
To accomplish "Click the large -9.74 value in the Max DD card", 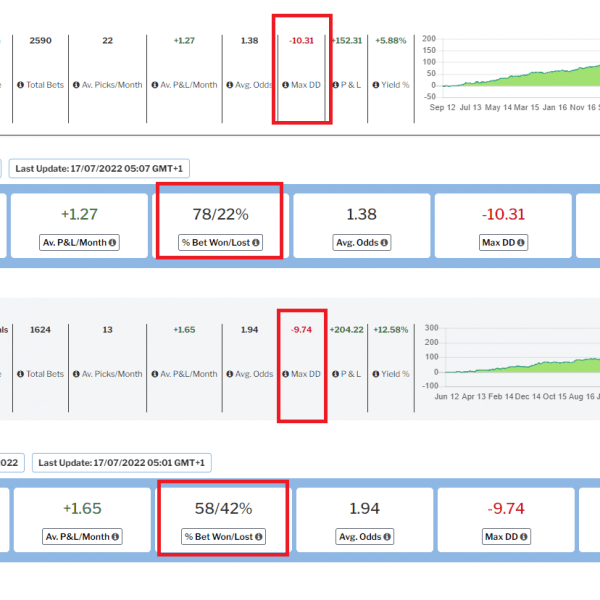I will pos(506,509).
